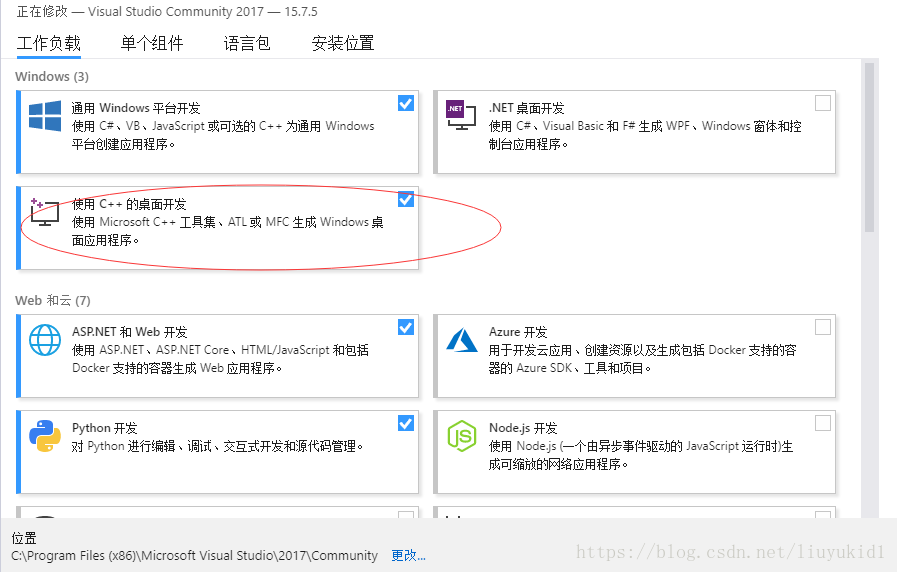The image size is (897, 572).
Task: Click the ASP.NET globe icon
Action: click(45, 340)
